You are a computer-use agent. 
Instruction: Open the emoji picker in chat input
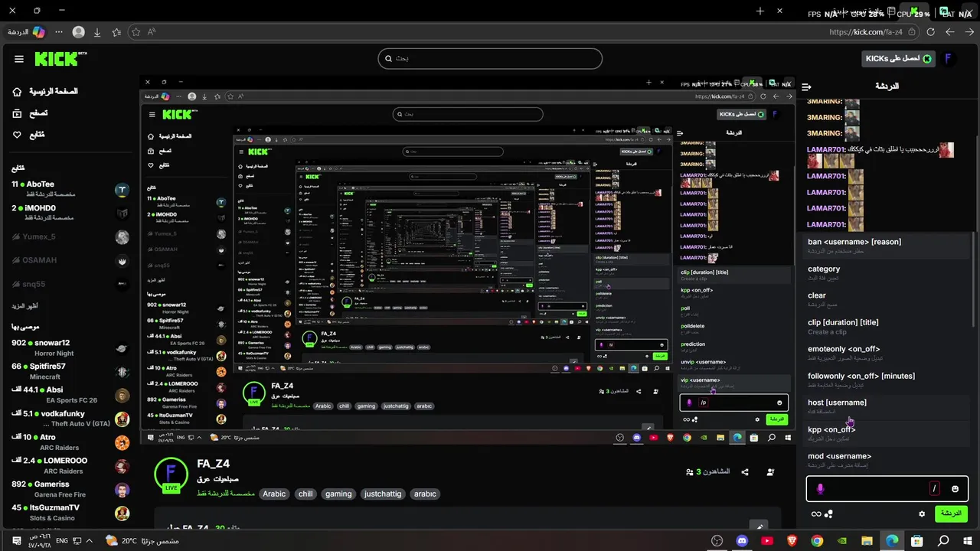pyautogui.click(x=955, y=488)
